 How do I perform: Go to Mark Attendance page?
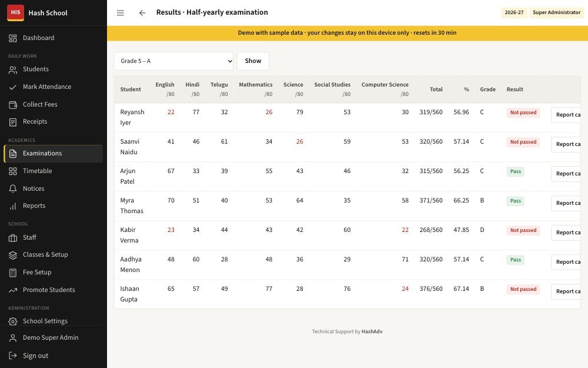[54, 87]
